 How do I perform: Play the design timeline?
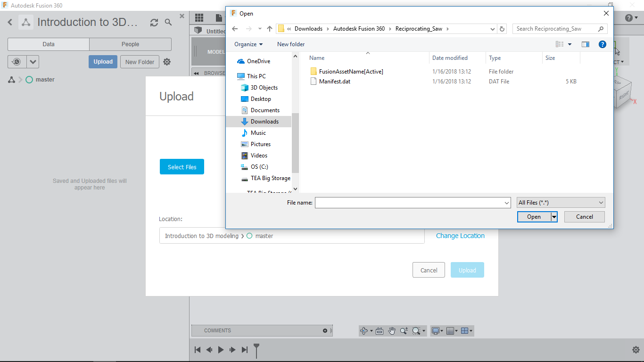tap(221, 350)
